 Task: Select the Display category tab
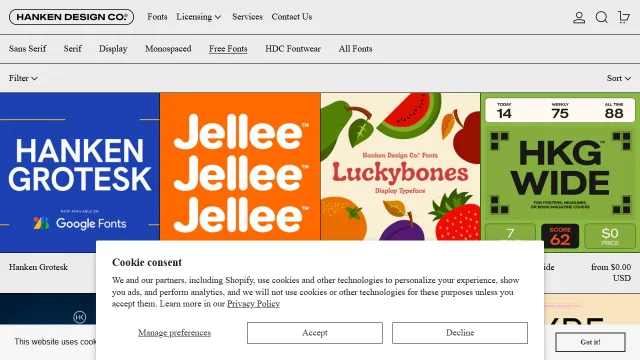pyautogui.click(x=113, y=49)
